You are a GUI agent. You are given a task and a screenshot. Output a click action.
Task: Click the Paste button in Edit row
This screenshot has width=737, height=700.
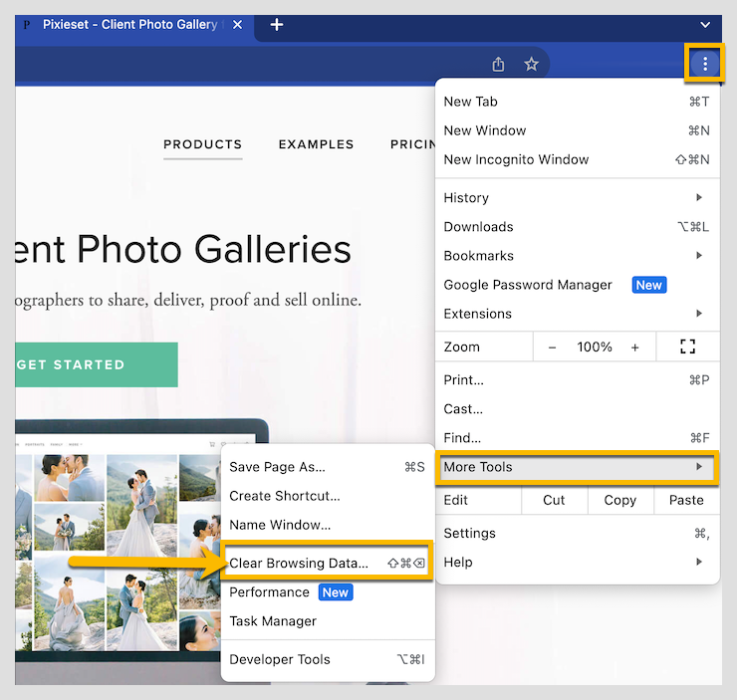[686, 500]
